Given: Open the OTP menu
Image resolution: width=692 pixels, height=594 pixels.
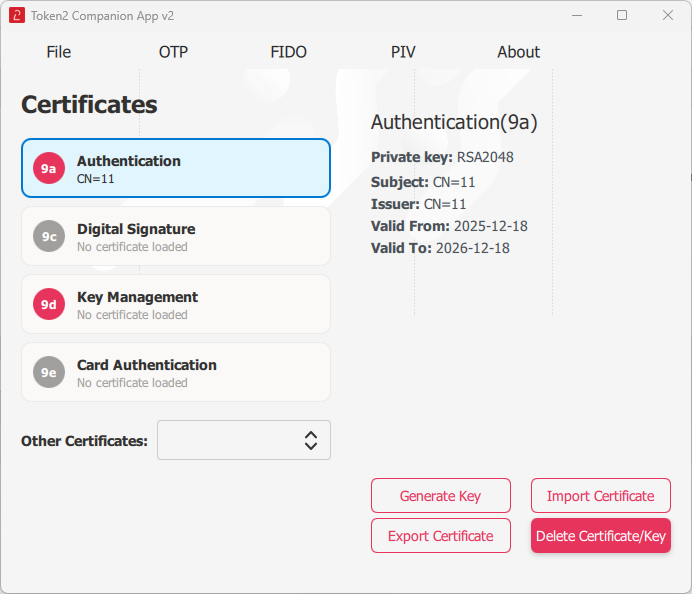Looking at the screenshot, I should click(173, 52).
